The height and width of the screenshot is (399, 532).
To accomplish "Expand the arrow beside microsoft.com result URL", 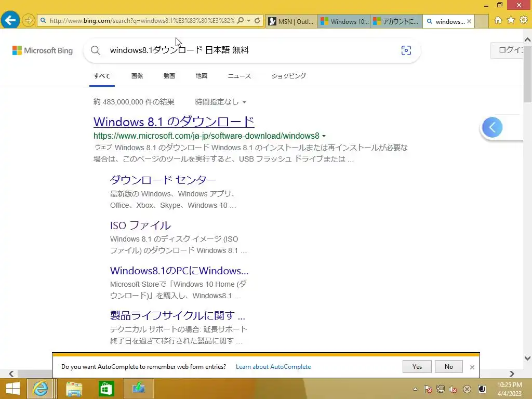I will (x=324, y=136).
